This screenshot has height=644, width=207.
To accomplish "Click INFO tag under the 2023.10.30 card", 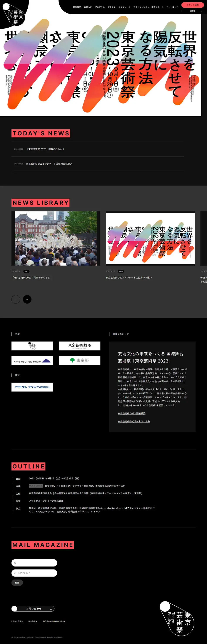I will (26, 271).
